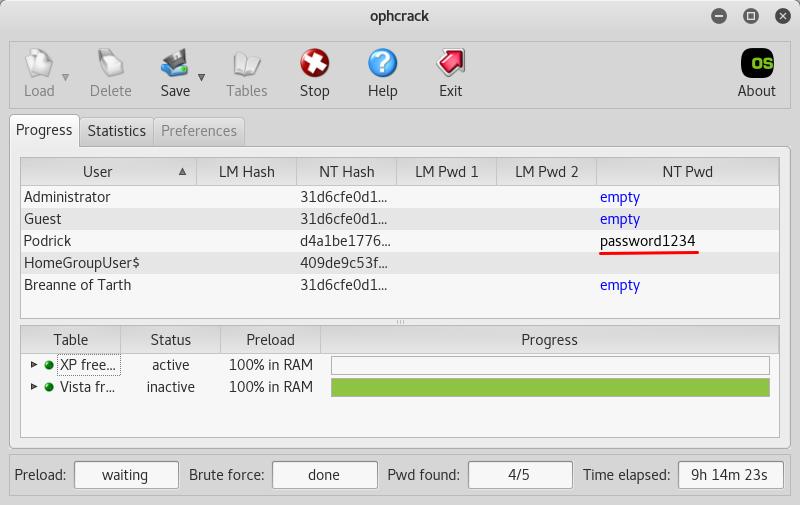Stop cracking with the Stop icon
This screenshot has height=505, width=800.
pos(314,63)
